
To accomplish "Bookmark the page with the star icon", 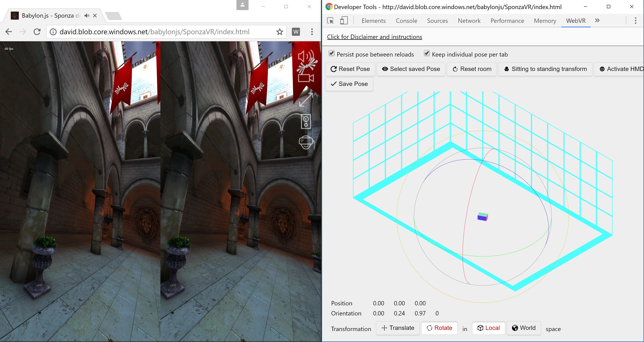I will tap(279, 32).
